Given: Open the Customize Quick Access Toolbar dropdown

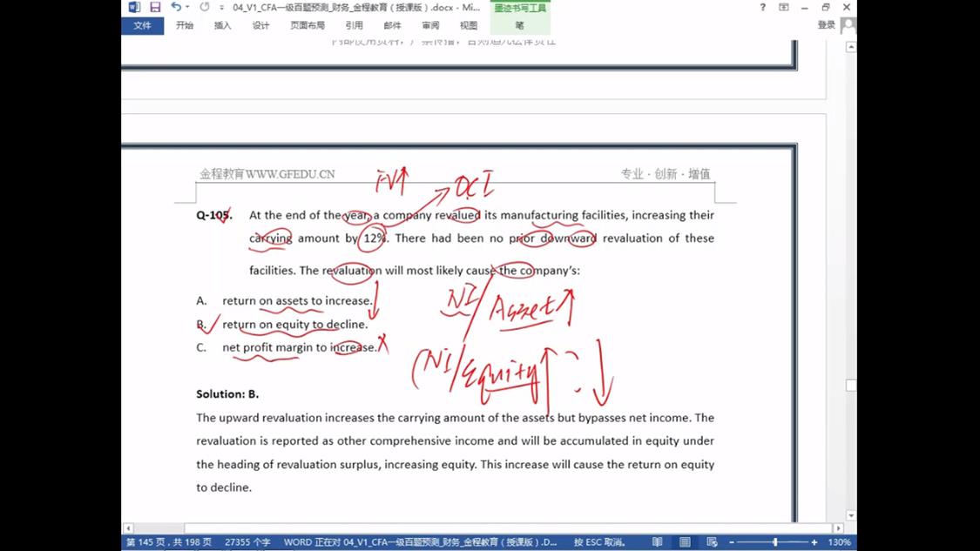Looking at the screenshot, I should pyautogui.click(x=221, y=8).
